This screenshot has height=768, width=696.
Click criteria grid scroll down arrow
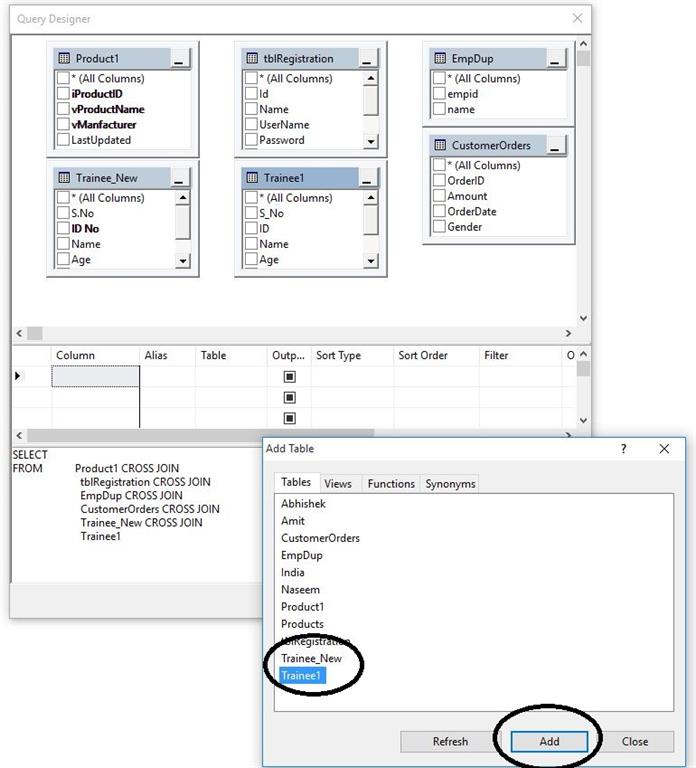tap(583, 420)
